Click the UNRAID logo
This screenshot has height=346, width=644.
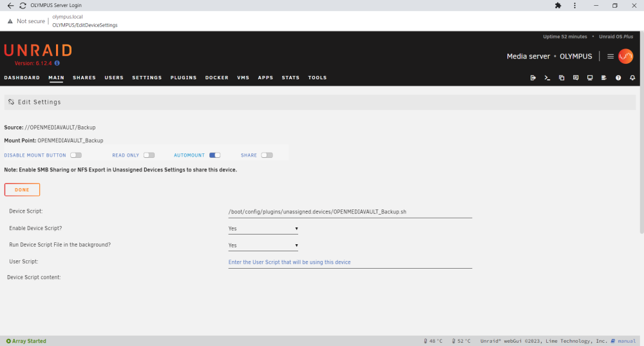(x=38, y=50)
